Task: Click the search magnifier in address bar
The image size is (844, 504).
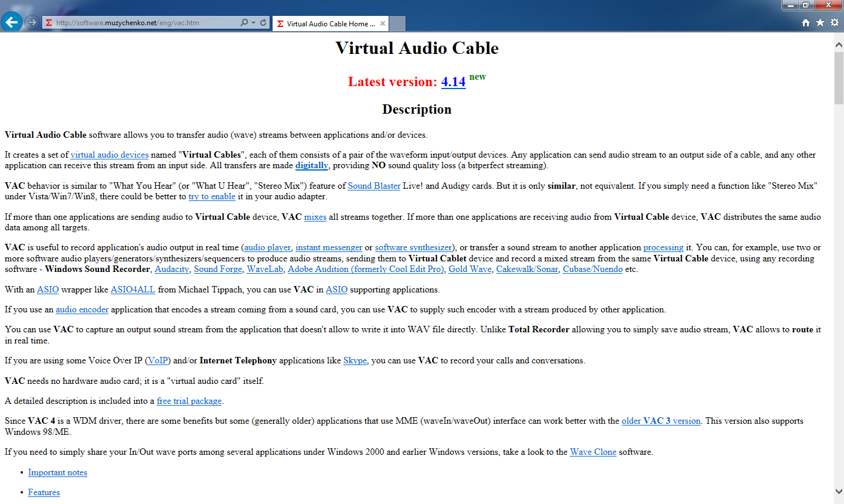Action: pyautogui.click(x=244, y=22)
